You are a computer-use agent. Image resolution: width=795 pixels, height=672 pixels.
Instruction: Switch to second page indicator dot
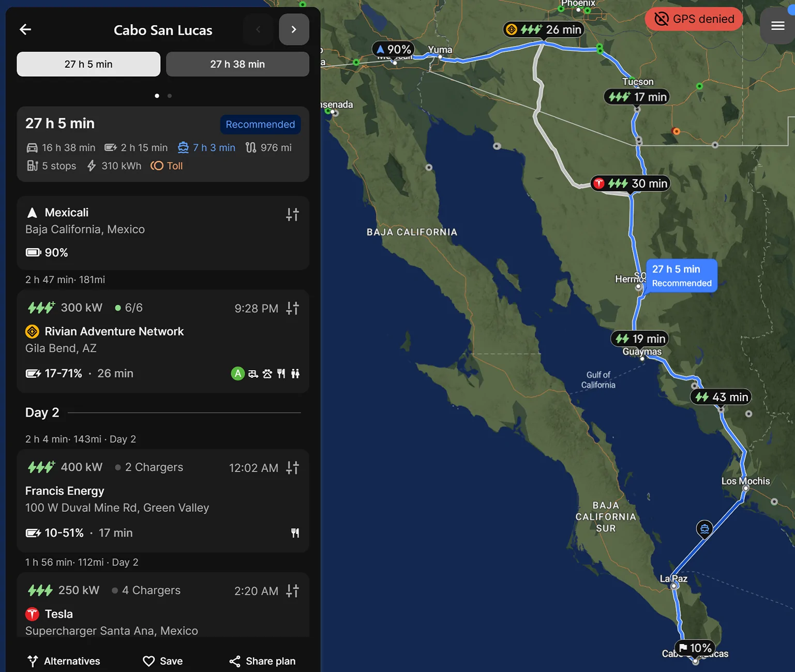click(170, 96)
